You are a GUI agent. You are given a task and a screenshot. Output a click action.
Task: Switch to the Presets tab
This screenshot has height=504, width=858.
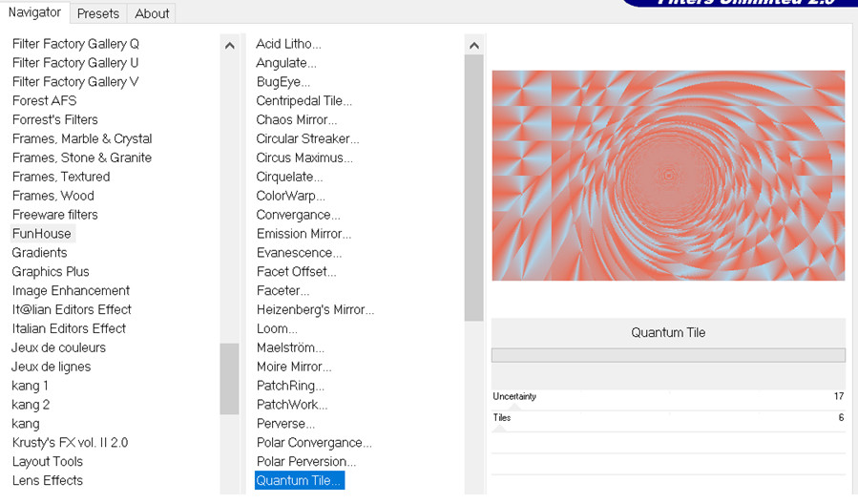(x=98, y=13)
